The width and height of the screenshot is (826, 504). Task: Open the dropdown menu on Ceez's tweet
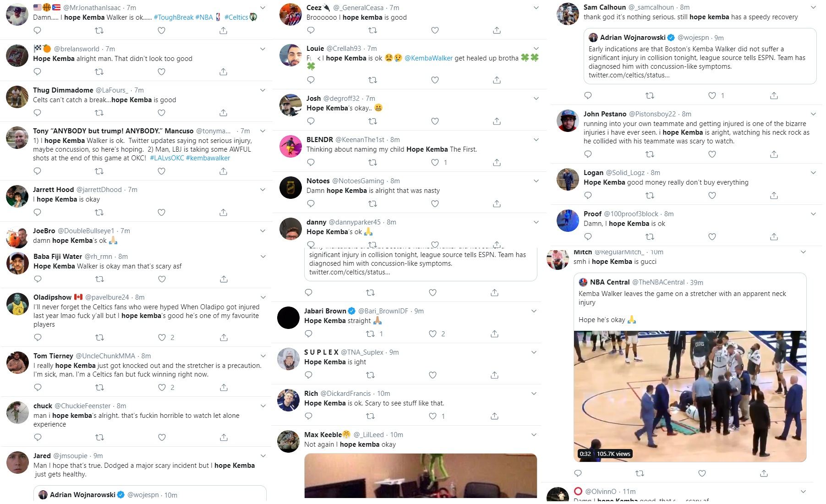click(x=536, y=8)
